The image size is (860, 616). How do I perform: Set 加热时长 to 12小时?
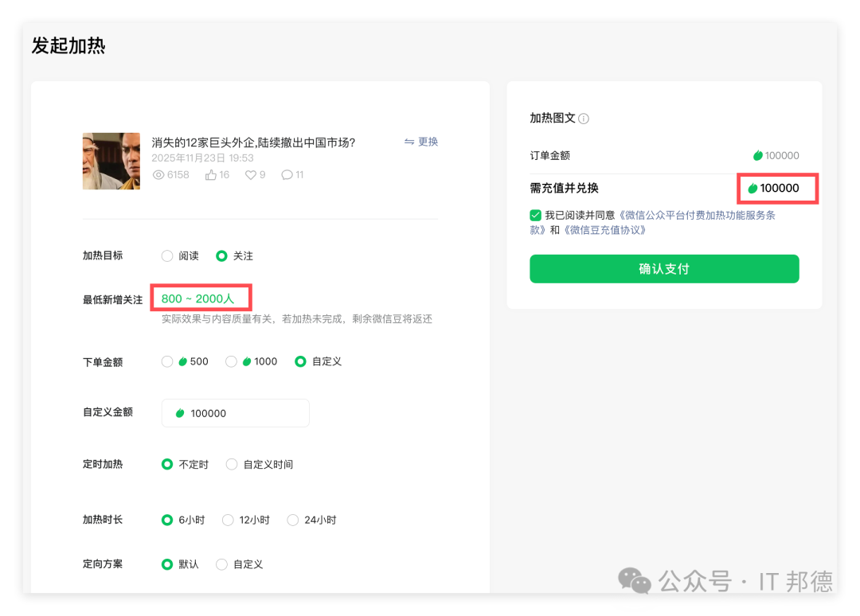(x=228, y=520)
